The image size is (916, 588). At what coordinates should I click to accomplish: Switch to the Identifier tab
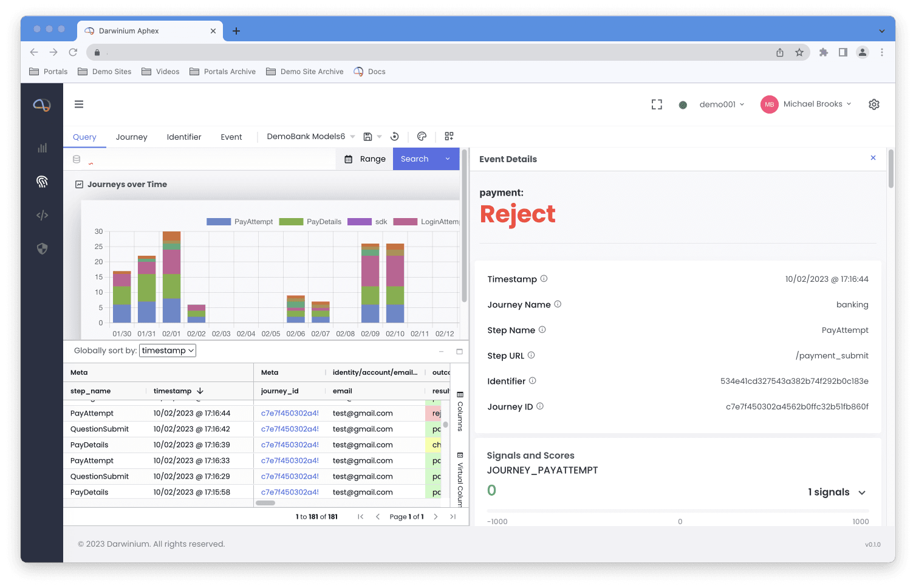coord(184,137)
